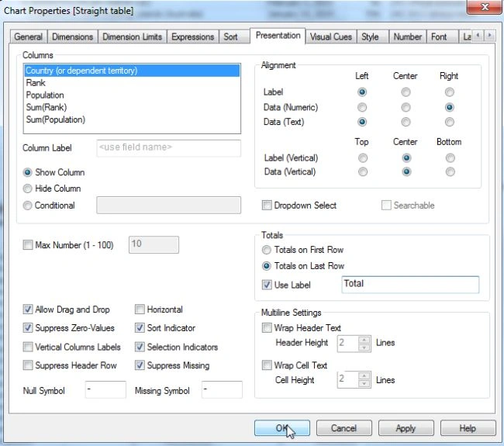Open the Visual Cues tab

331,37
